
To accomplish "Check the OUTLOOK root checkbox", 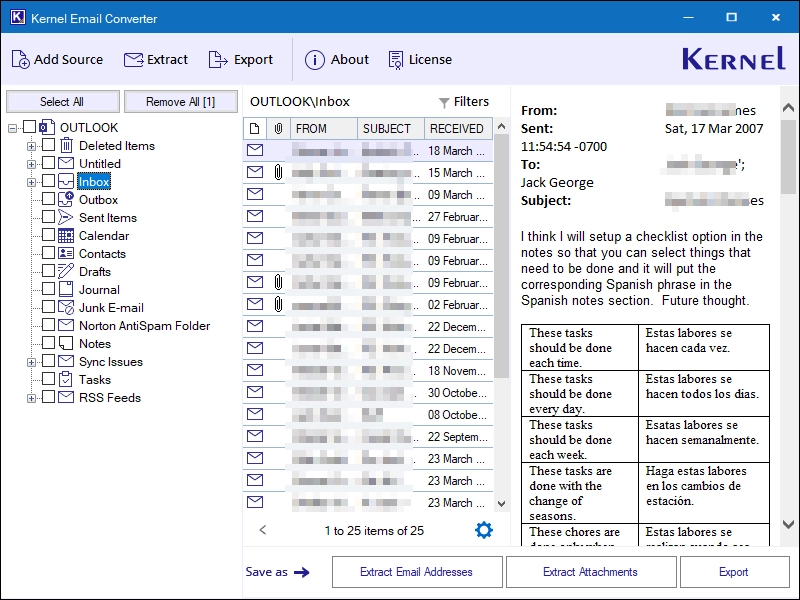I will pos(30,127).
